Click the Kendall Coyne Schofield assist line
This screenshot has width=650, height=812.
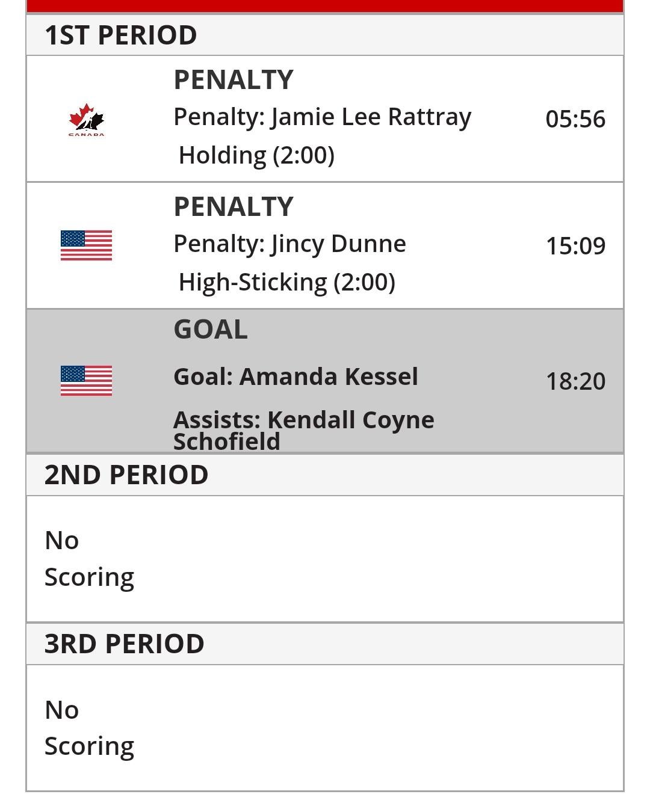(303, 430)
